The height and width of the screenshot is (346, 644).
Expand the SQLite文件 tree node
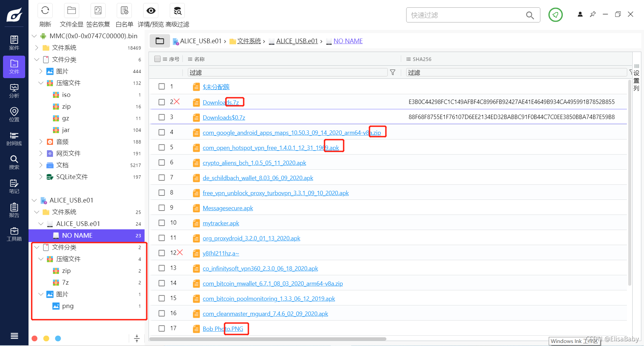[x=41, y=177]
